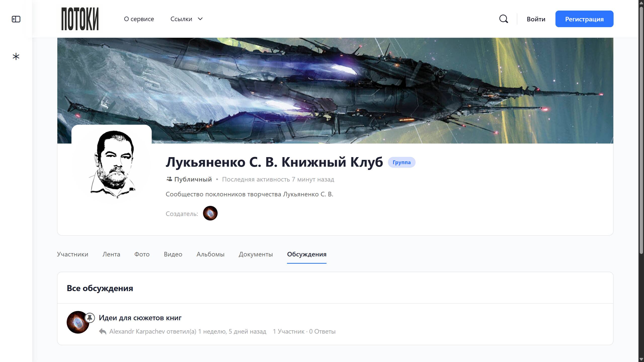Open the ПОТОКИ home logo
Viewport: 644px width, 362px height.
[x=79, y=19]
